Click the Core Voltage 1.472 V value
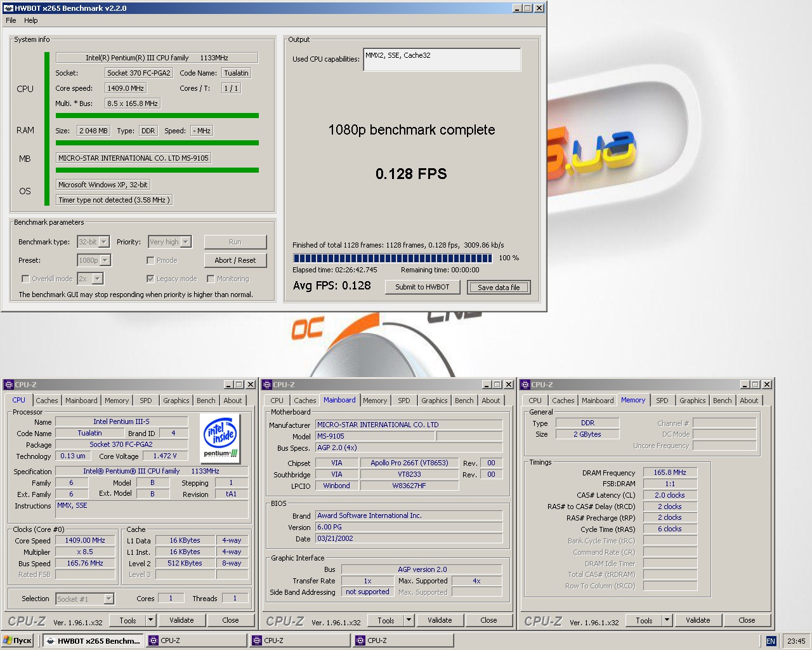812x650 pixels. click(165, 456)
